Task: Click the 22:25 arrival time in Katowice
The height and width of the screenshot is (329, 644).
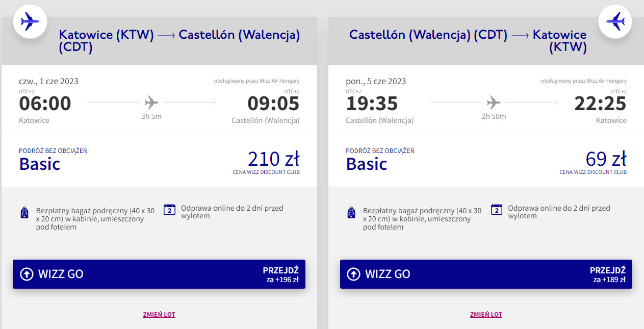Action: coord(600,104)
